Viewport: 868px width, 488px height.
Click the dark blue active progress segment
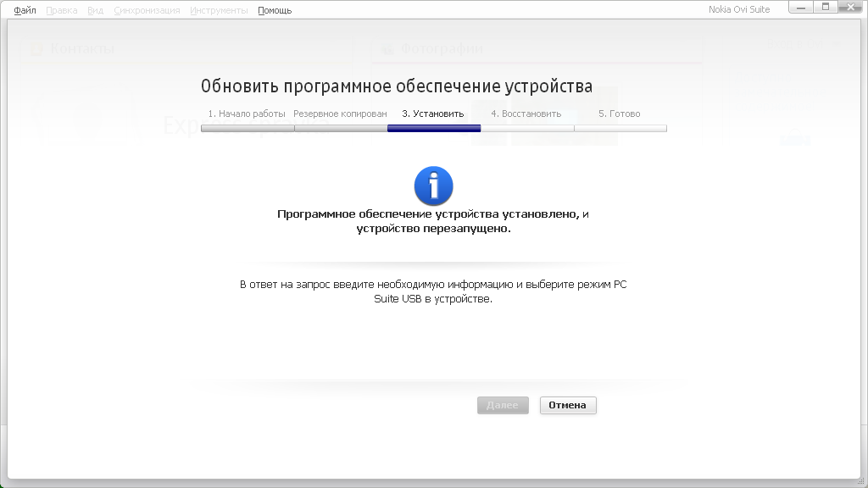click(x=434, y=129)
